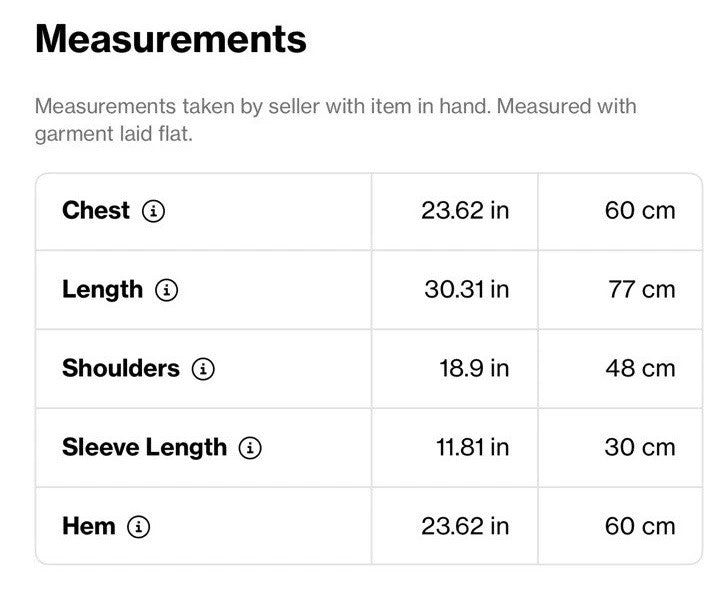Click the seller measurement description text
Screen dimensions: 720x601
coord(336,120)
